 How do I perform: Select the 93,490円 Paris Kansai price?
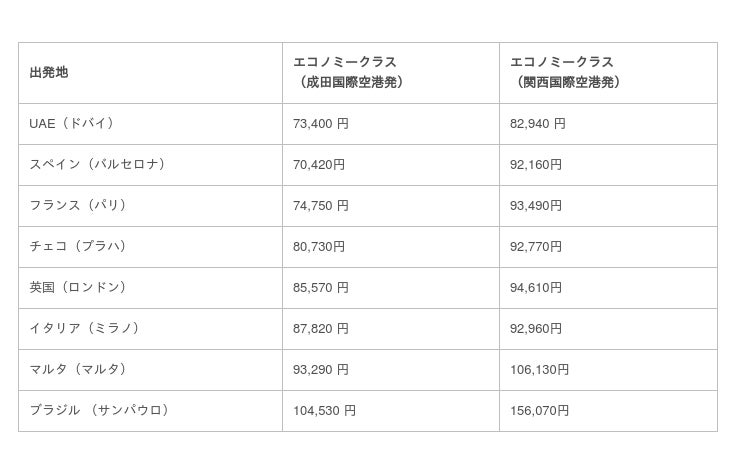tap(536, 206)
